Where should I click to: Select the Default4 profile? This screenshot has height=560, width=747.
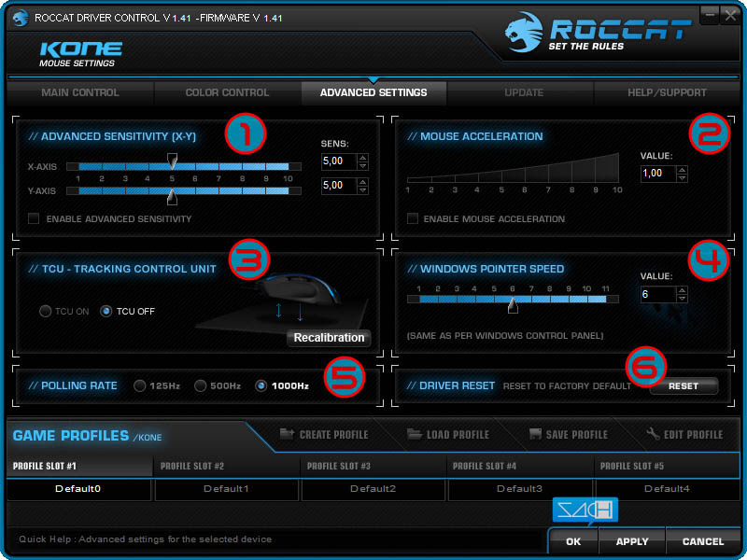pos(667,489)
